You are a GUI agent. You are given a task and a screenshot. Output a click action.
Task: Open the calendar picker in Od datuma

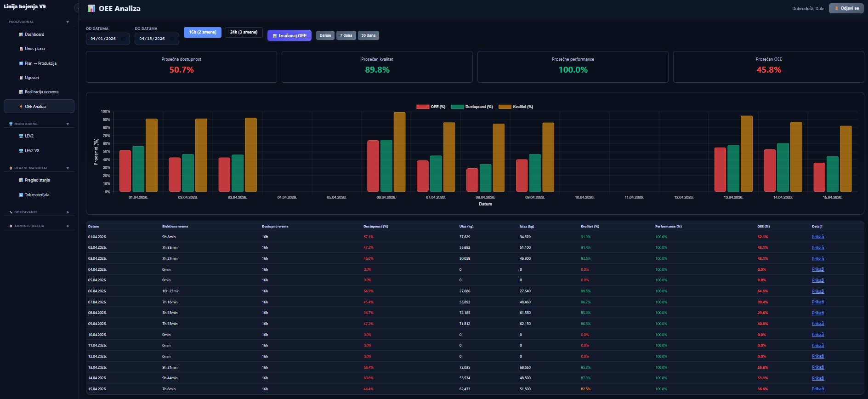click(123, 39)
